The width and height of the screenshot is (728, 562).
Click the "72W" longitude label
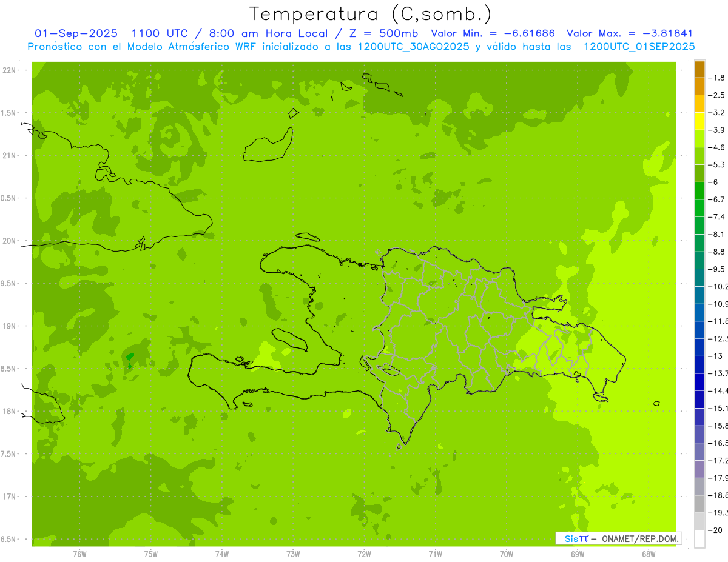click(x=364, y=554)
